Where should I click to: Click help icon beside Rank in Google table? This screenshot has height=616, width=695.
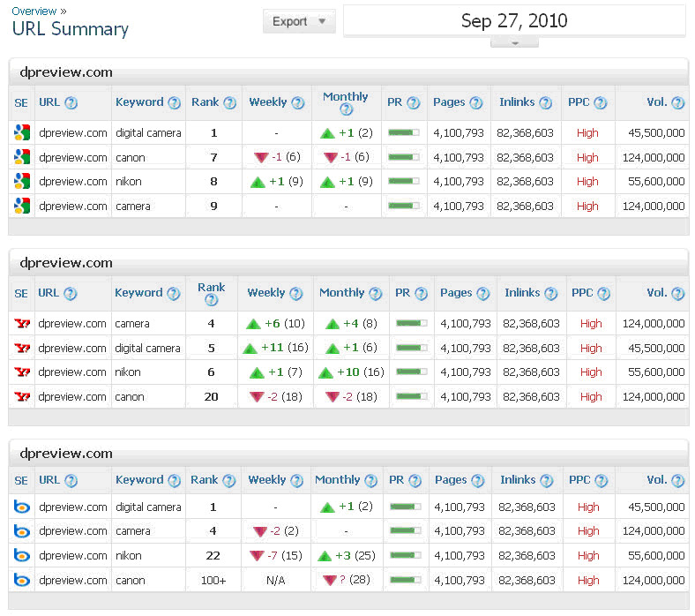(x=229, y=103)
